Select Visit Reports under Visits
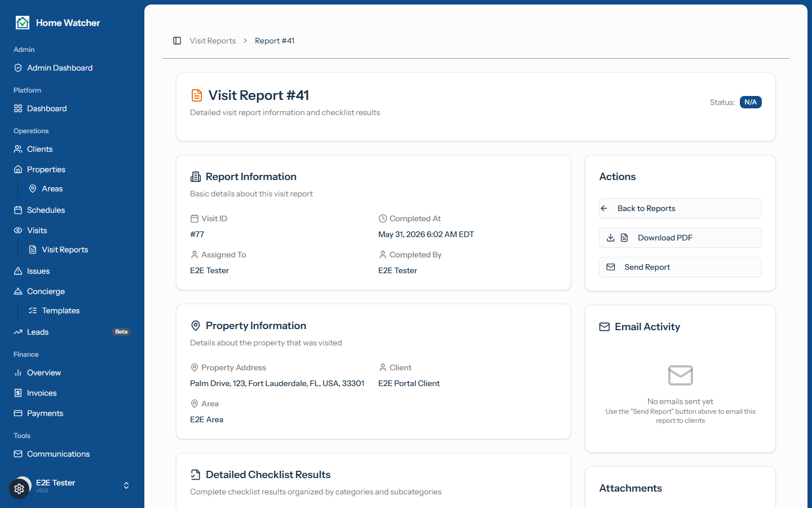The image size is (812, 508). coord(80,249)
